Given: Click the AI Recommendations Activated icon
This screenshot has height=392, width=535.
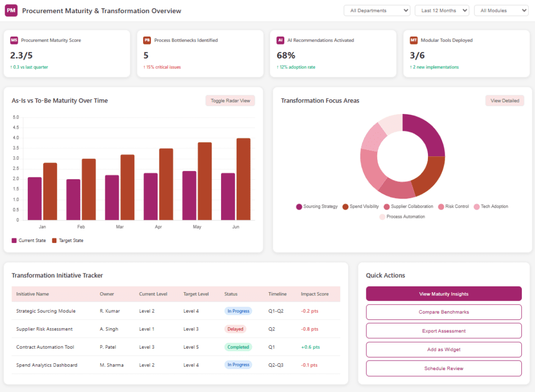Looking at the screenshot, I should click(280, 40).
